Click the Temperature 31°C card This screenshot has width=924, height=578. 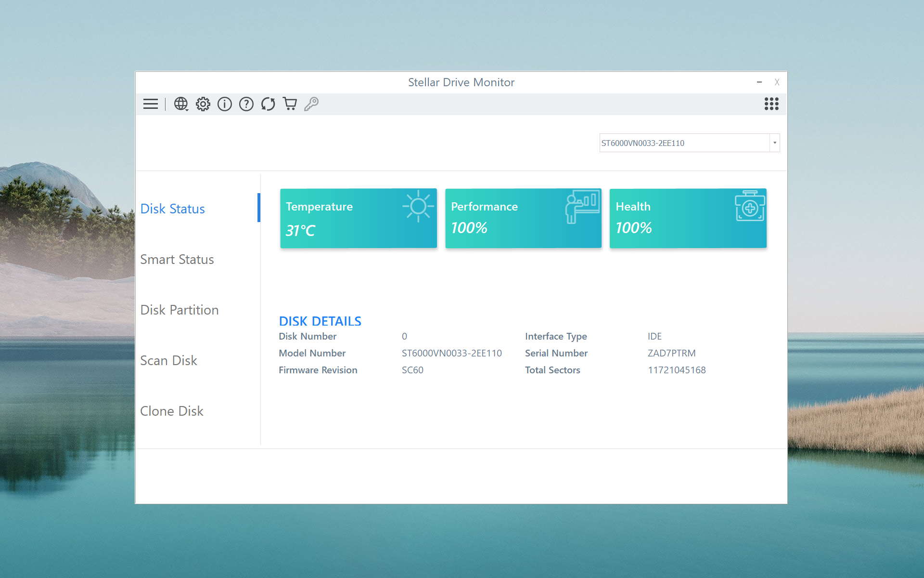[359, 218]
